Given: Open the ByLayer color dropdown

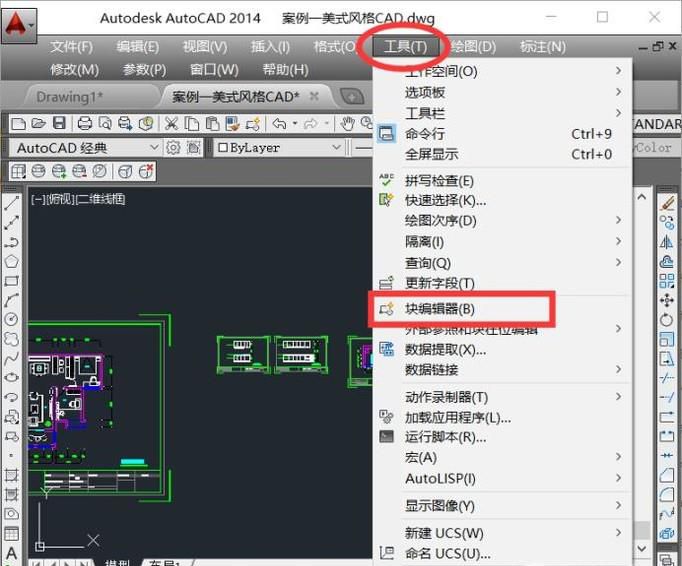Looking at the screenshot, I should (279, 148).
